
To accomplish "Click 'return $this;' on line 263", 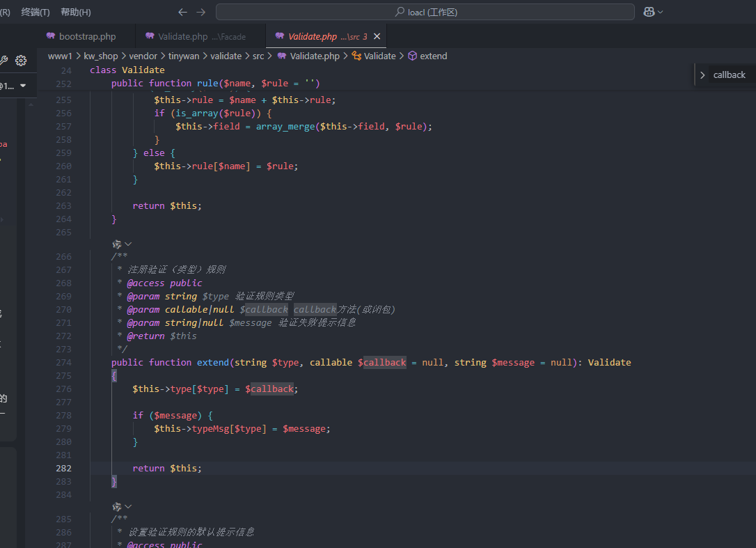I will tap(167, 206).
